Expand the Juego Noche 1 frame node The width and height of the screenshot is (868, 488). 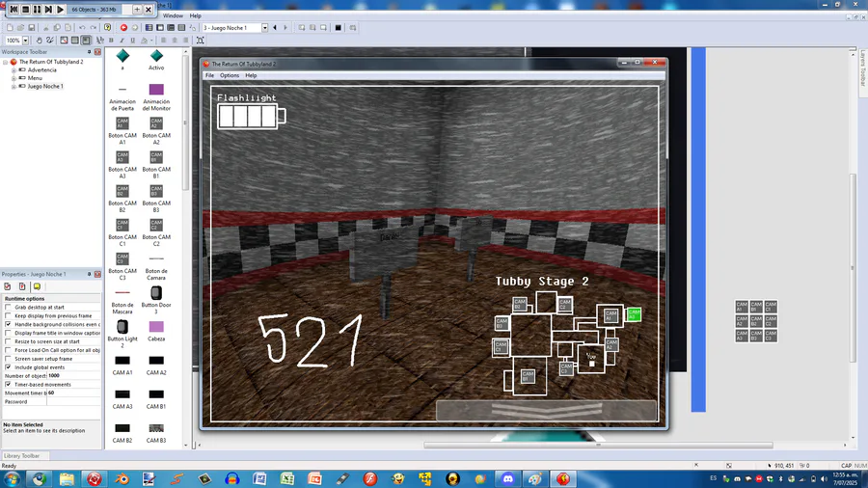14,86
